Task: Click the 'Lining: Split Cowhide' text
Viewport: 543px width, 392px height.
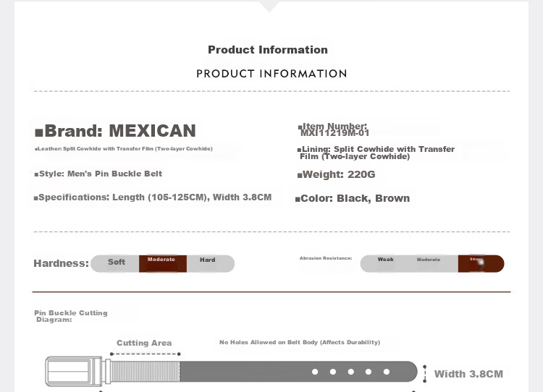Action: 376,153
